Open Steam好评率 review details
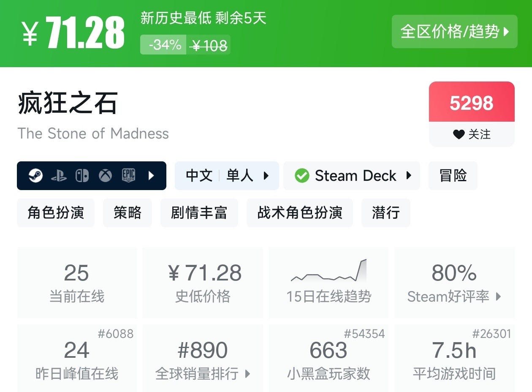The height and width of the screenshot is (392, 532). (x=454, y=282)
